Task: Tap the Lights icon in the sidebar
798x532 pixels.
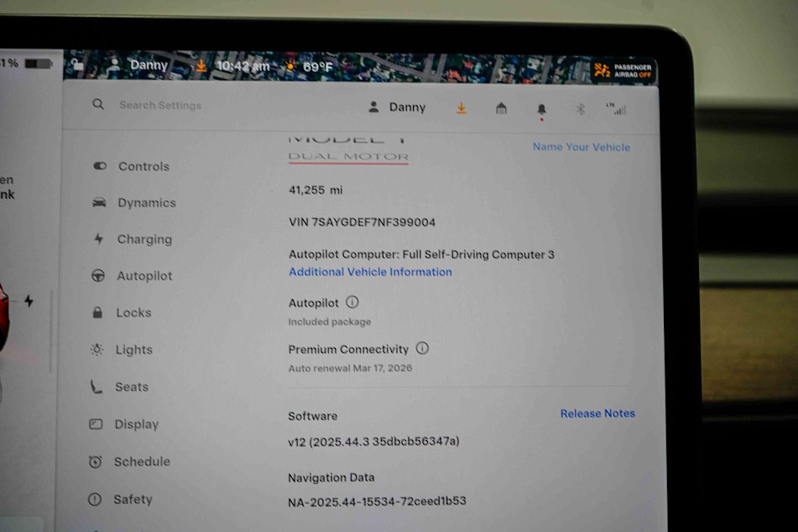Action: coord(98,350)
